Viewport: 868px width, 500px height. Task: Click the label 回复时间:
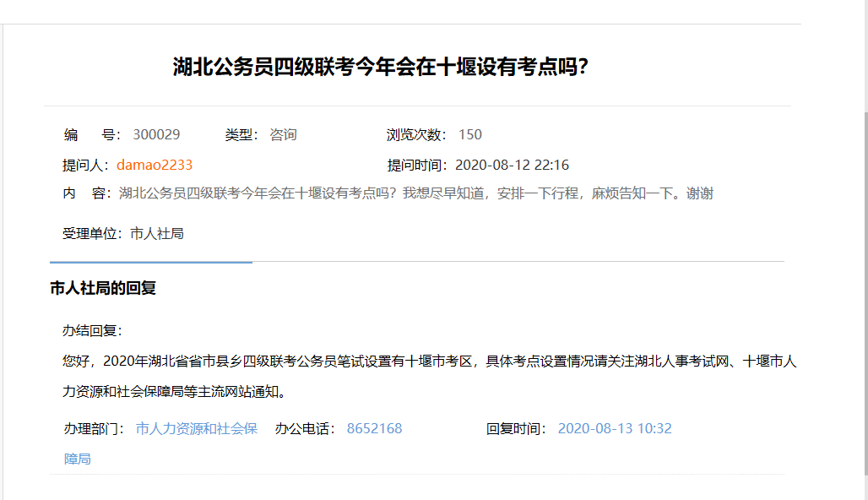(517, 428)
